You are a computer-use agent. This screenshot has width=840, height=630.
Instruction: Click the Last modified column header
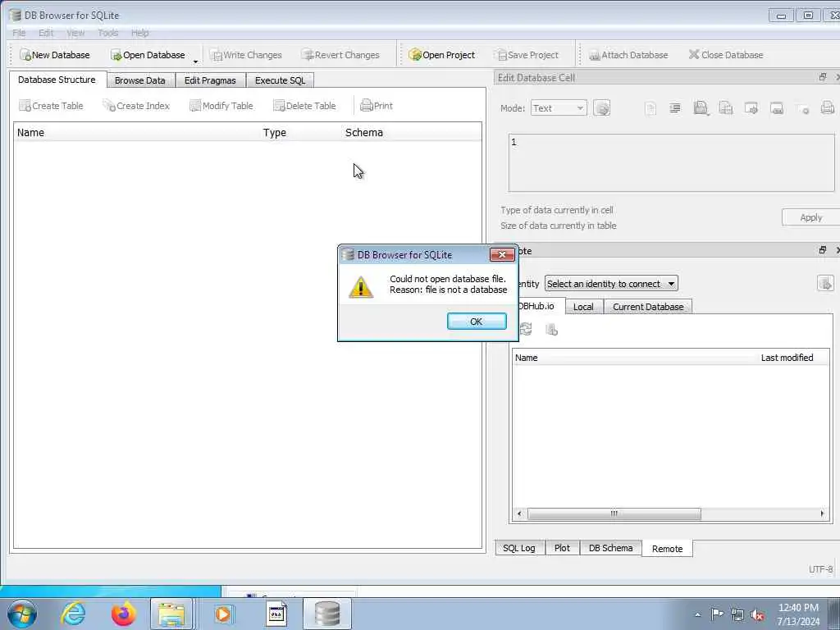coord(787,358)
